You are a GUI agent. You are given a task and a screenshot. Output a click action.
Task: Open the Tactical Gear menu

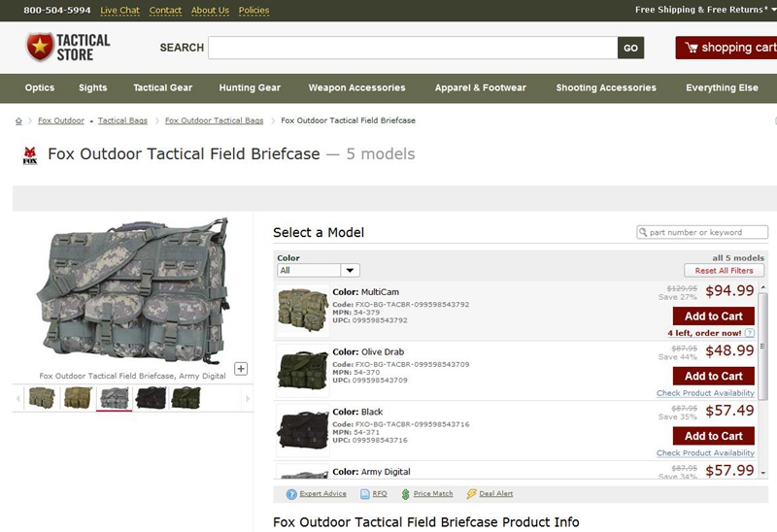point(162,87)
